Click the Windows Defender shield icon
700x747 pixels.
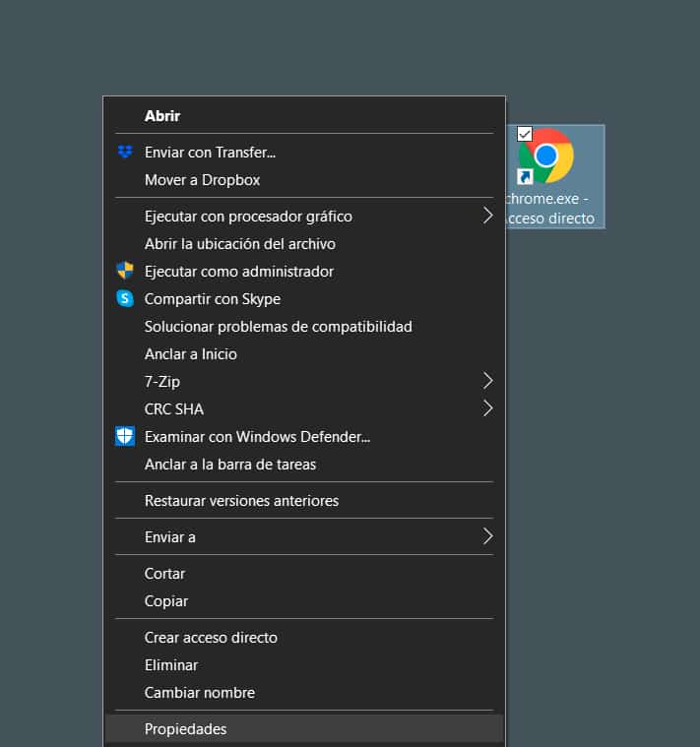[x=125, y=436]
